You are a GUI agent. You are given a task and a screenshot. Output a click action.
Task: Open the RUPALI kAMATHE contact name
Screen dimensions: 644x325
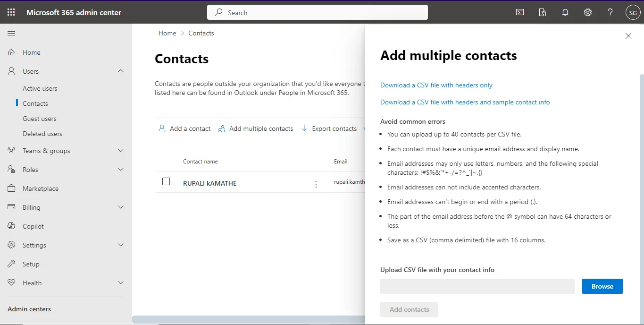(210, 183)
